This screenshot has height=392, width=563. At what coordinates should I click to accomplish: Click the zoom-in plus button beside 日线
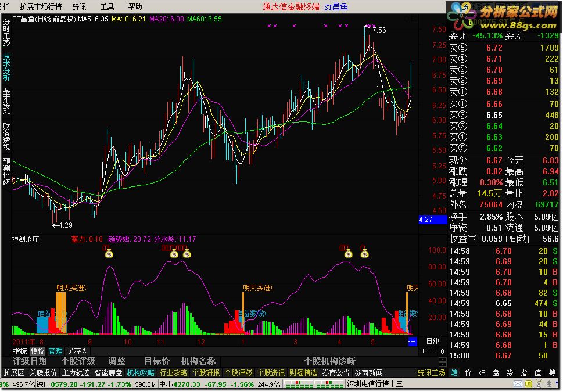[424, 351]
